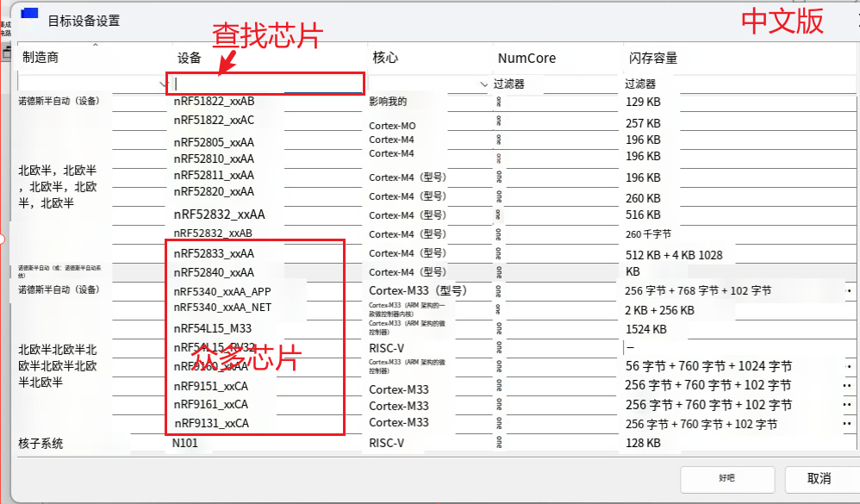Screen dimensions: 860x504
Task: Click the Cortex-MO core cell
Action: (392, 126)
